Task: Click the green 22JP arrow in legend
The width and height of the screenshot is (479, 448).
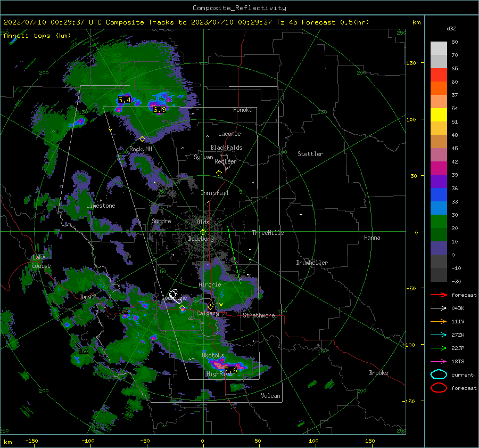Action: pyautogui.click(x=439, y=348)
